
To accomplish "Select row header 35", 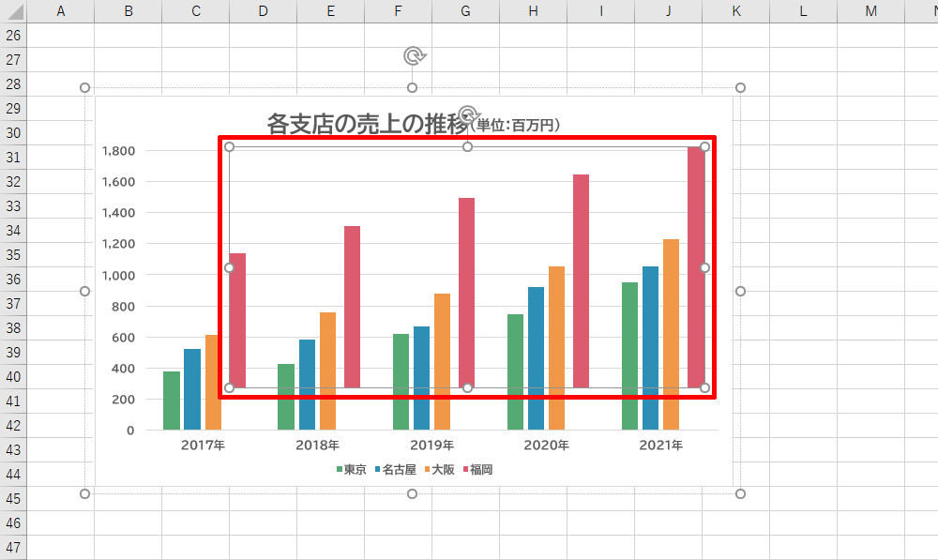I will coord(13,255).
